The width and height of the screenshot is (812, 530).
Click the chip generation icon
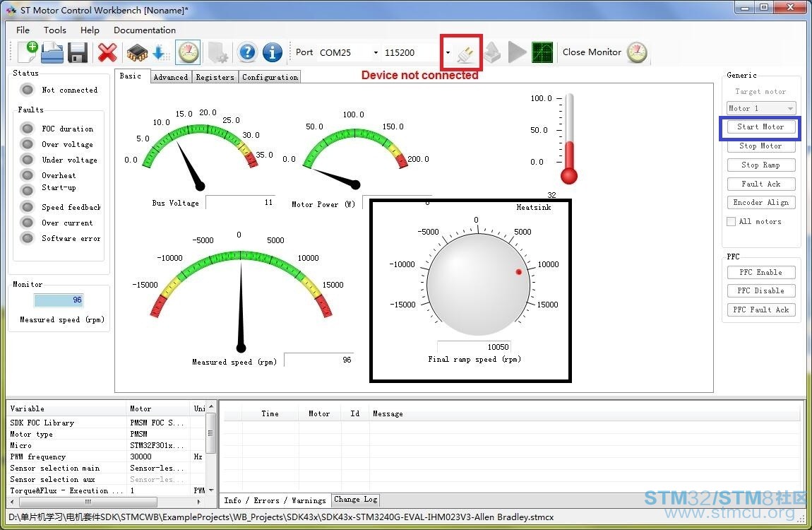137,52
